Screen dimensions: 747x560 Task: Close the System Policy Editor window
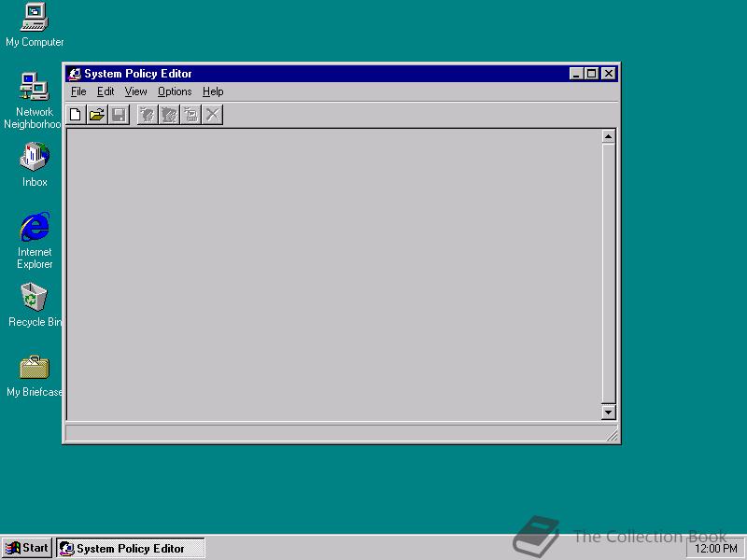click(609, 74)
